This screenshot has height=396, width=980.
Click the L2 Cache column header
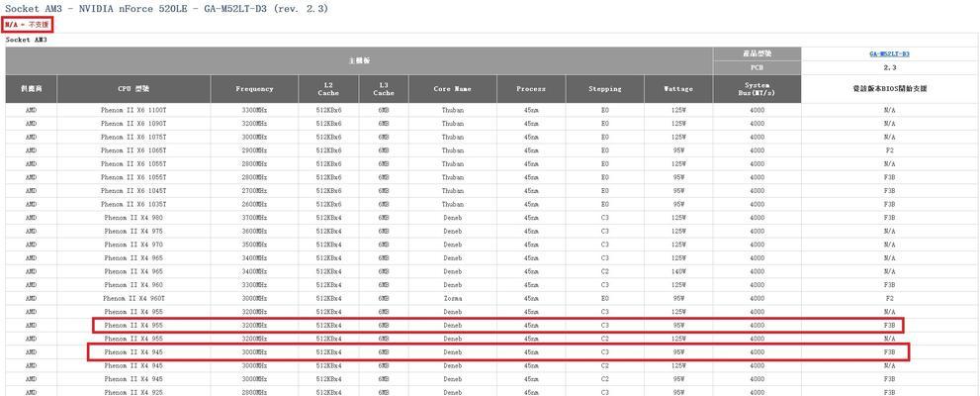[328, 89]
